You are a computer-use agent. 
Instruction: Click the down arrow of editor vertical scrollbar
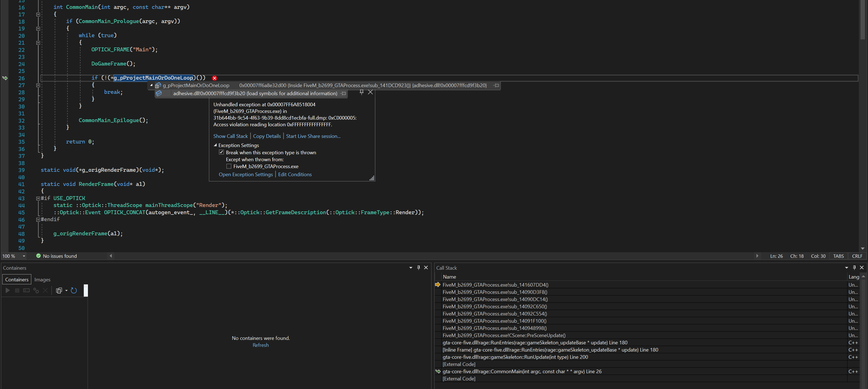[863, 248]
